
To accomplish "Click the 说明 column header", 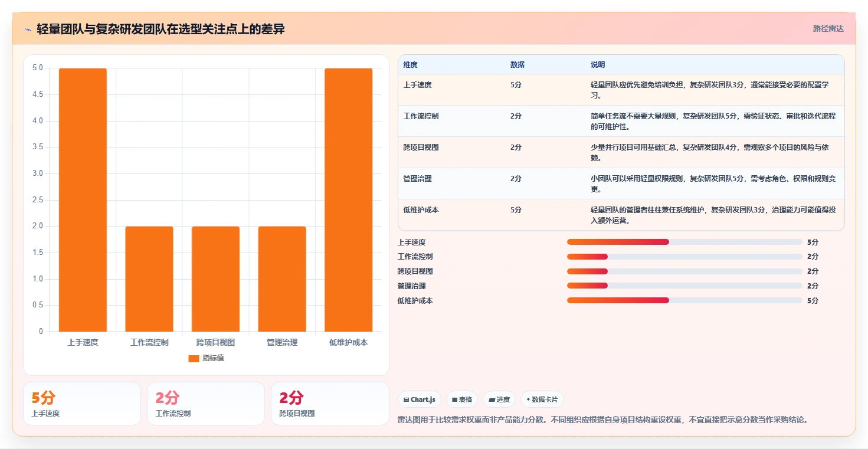I will coord(598,65).
